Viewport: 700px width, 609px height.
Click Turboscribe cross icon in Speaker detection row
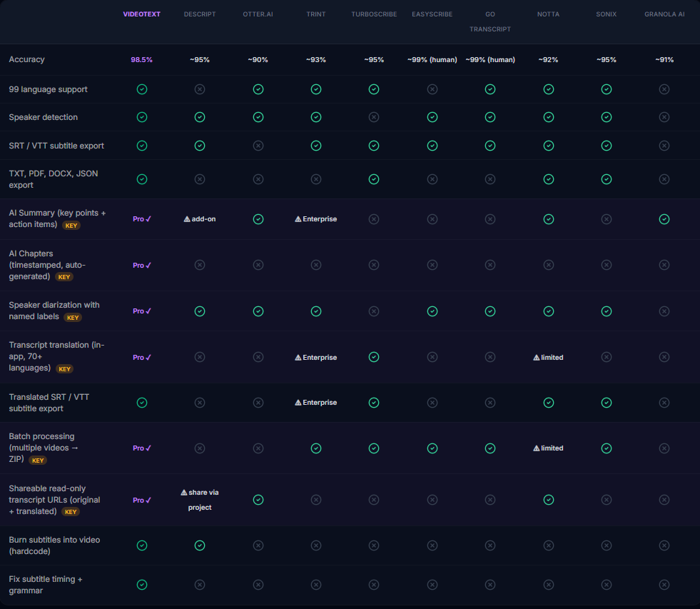(x=374, y=117)
